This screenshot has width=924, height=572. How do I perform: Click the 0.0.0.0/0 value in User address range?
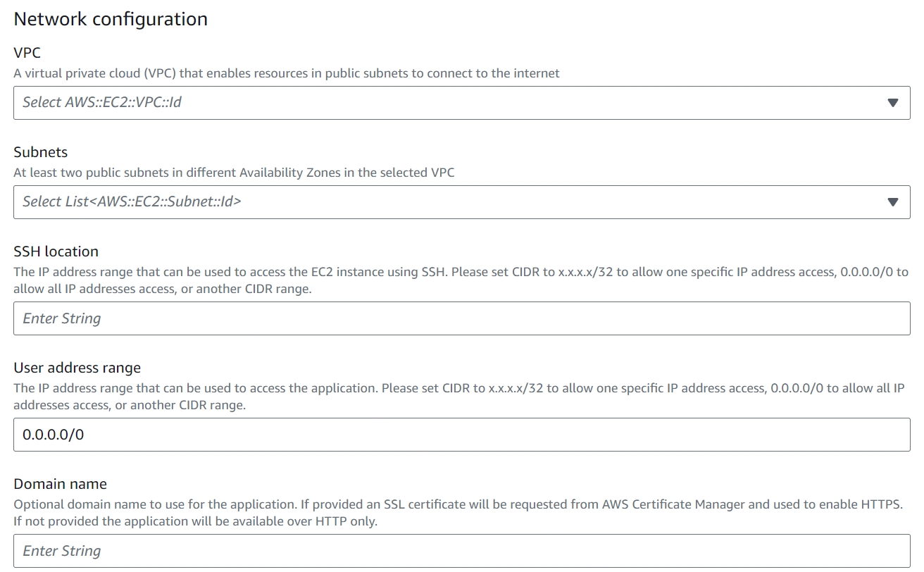coord(54,435)
